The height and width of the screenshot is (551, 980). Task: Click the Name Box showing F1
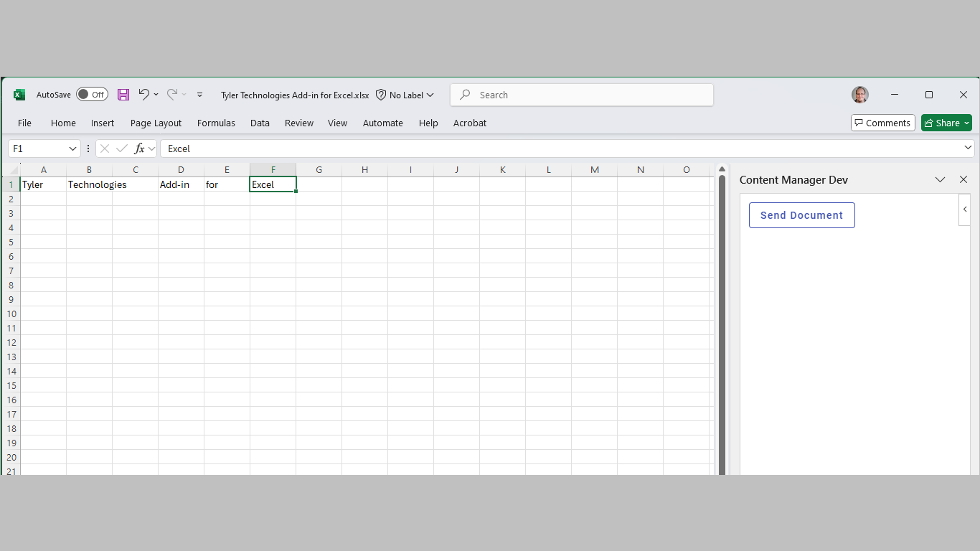(x=38, y=149)
